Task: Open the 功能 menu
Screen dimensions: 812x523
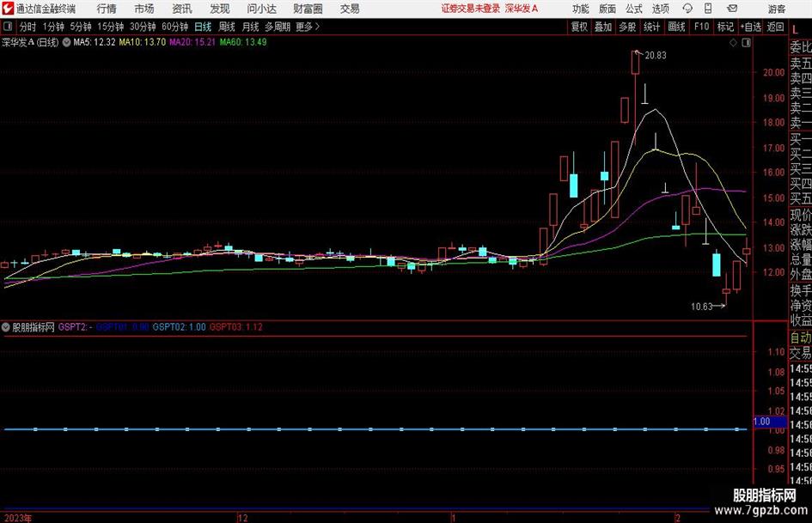Action: (581, 9)
